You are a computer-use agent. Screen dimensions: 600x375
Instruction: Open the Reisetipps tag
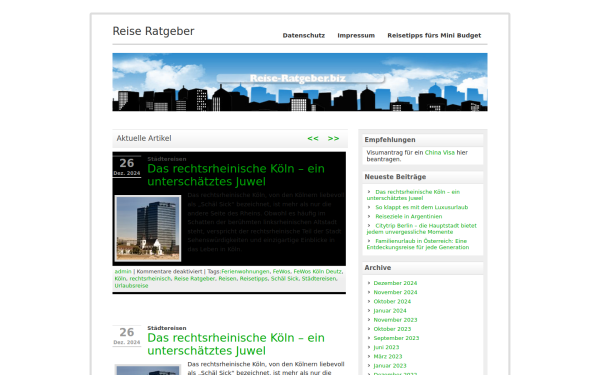tap(253, 279)
